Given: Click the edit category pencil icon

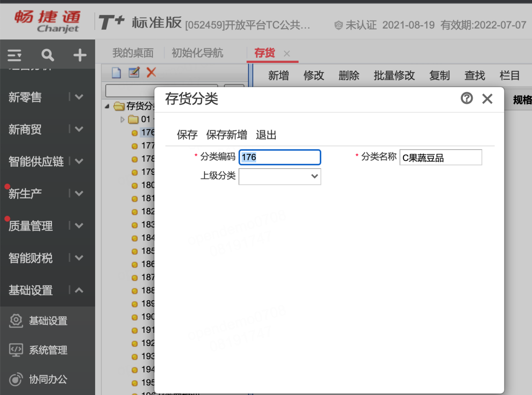Looking at the screenshot, I should pyautogui.click(x=134, y=73).
